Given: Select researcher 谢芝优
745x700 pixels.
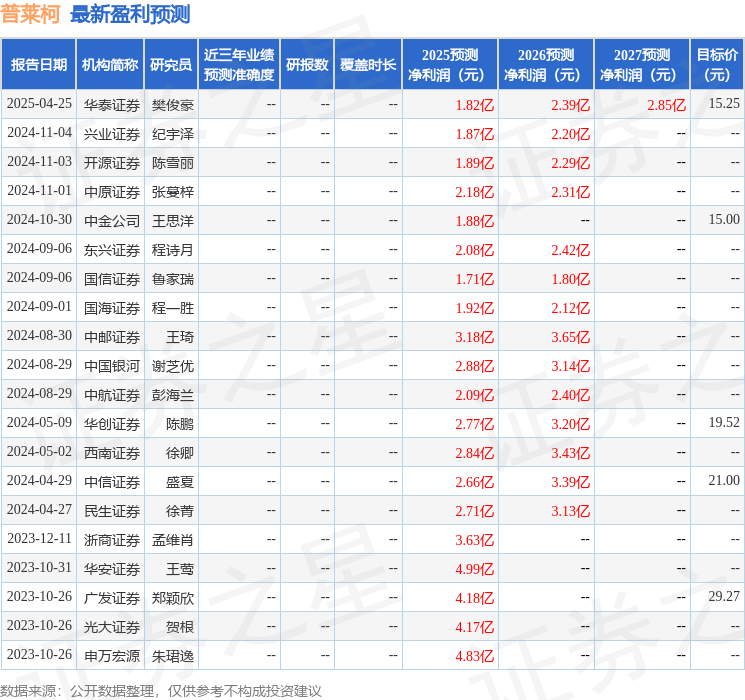Looking at the screenshot, I should (172, 366).
